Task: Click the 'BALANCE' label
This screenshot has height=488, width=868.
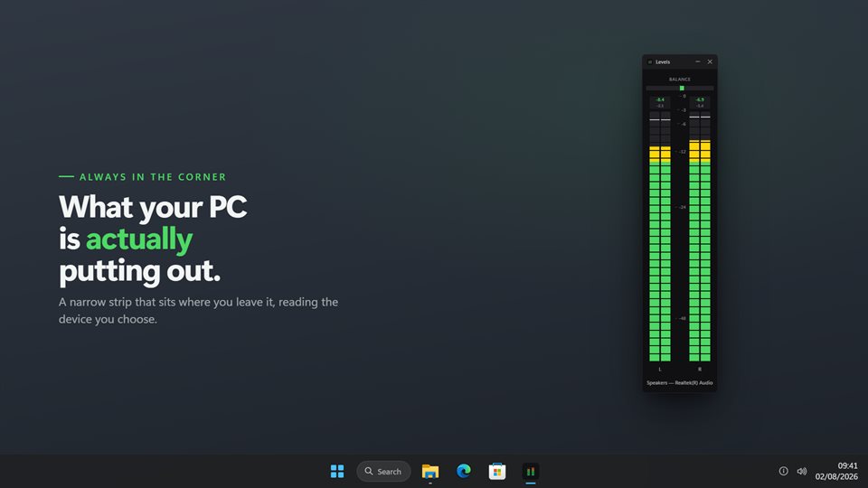Action: (x=680, y=80)
